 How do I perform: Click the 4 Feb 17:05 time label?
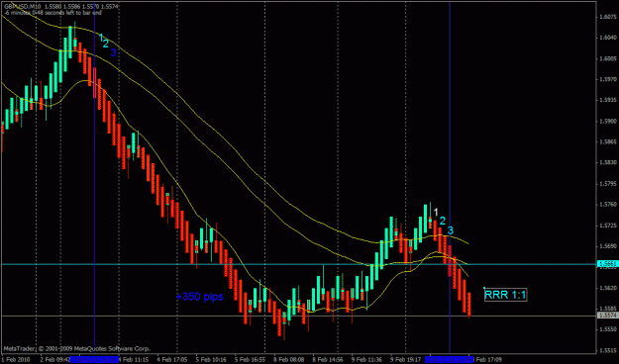coord(171,359)
